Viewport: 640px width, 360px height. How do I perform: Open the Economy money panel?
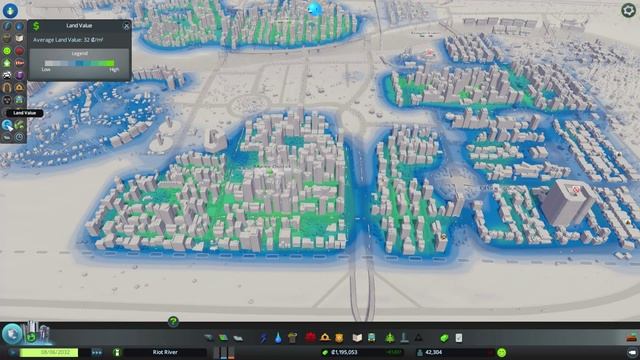444,338
